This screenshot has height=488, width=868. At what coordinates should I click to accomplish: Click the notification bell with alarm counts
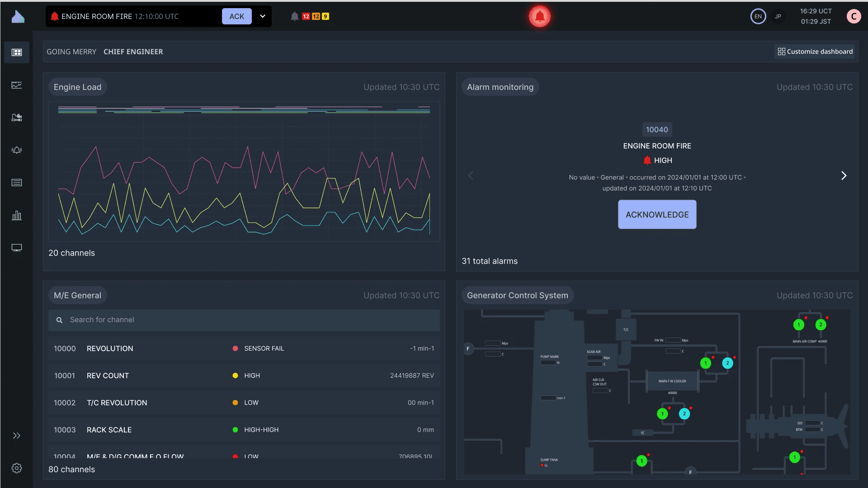[295, 16]
